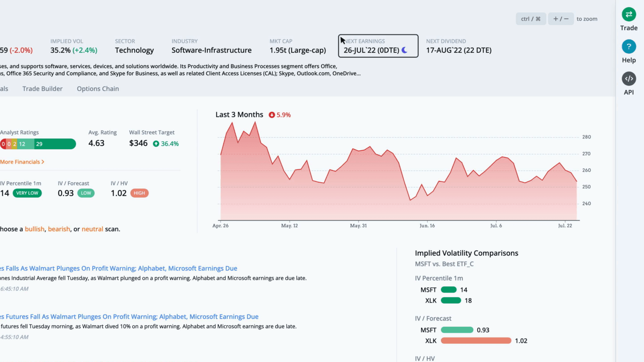Open the API code brackets icon

point(629,79)
